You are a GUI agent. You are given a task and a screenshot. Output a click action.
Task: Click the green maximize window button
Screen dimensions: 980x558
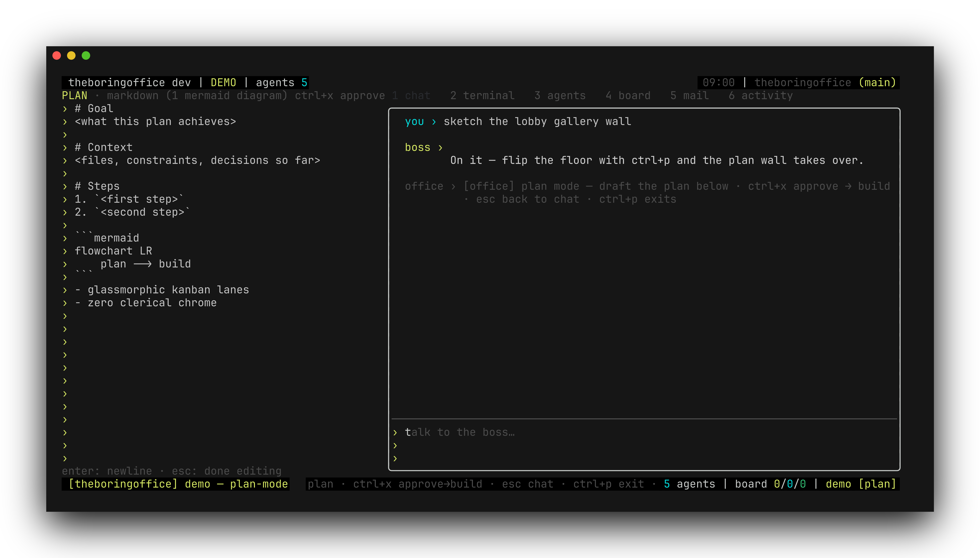[x=86, y=55]
